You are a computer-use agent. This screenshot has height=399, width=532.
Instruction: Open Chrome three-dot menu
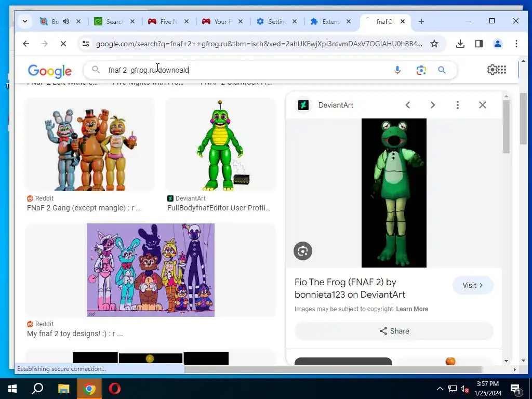516,44
